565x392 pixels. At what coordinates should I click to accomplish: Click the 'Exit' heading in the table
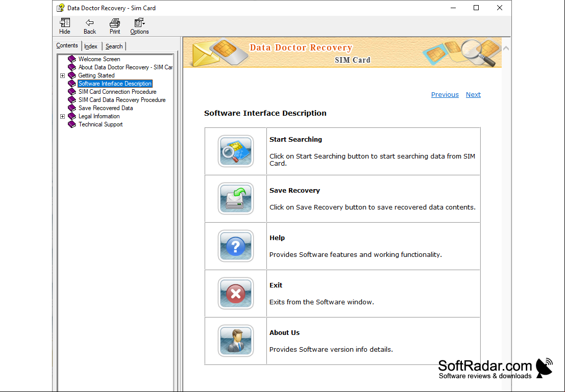tap(276, 285)
